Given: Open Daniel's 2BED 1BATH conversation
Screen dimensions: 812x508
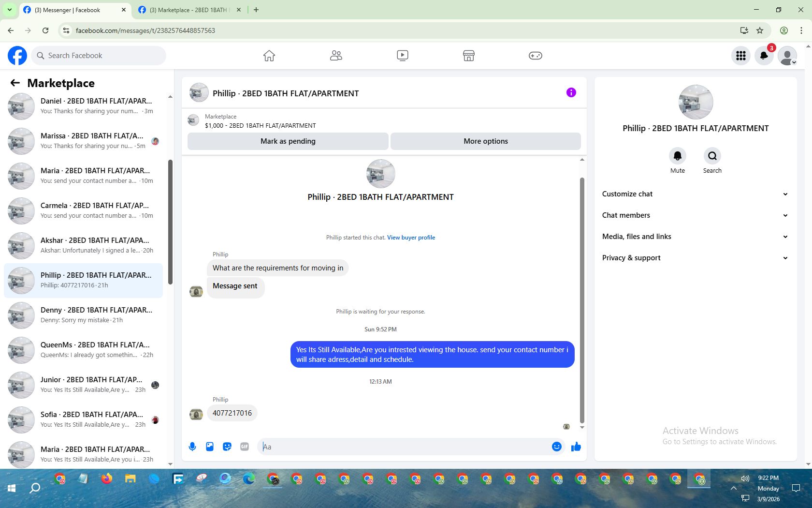Looking at the screenshot, I should (x=83, y=106).
